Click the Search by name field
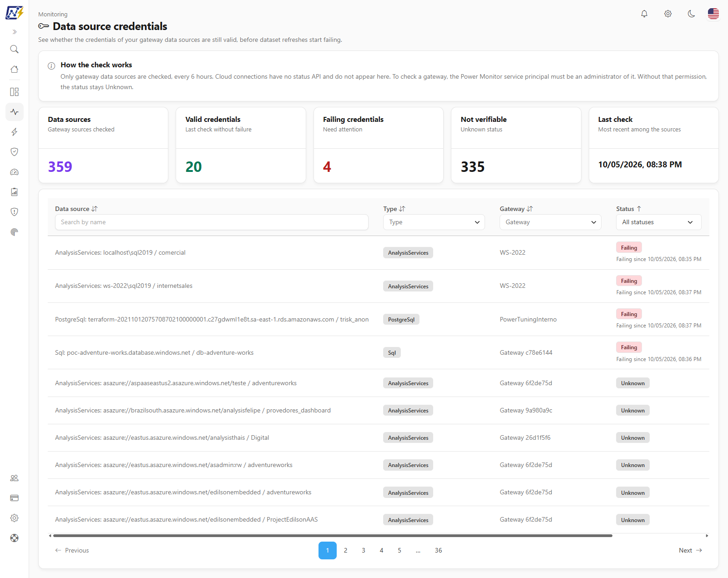The image size is (728, 578). pyautogui.click(x=212, y=222)
